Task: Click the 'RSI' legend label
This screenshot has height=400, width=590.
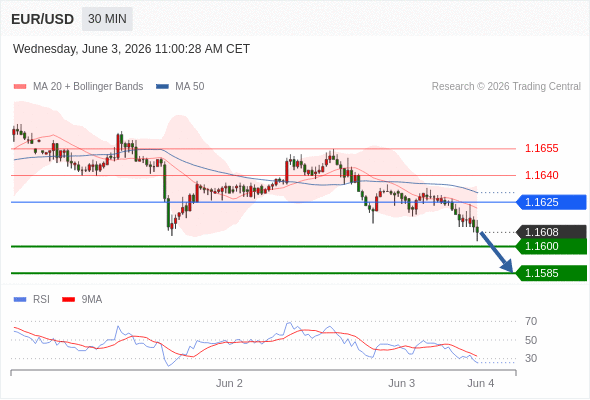Action: [x=41, y=300]
